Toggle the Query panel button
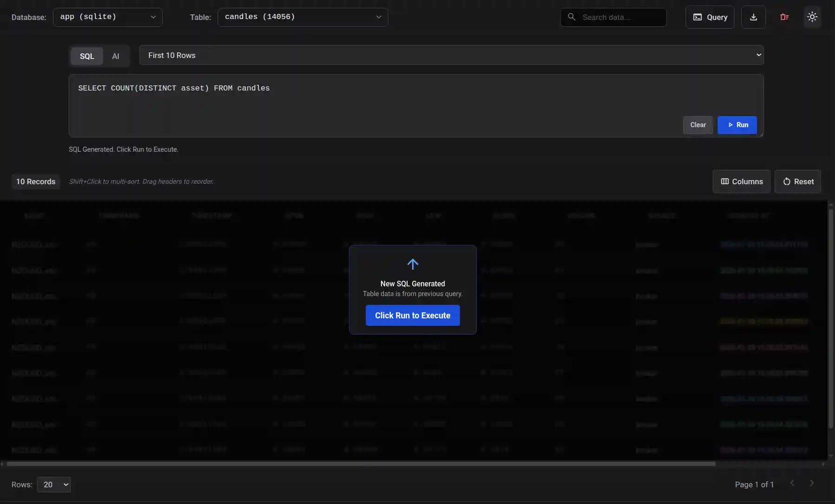Viewport: 835px width, 504px height. pos(710,17)
